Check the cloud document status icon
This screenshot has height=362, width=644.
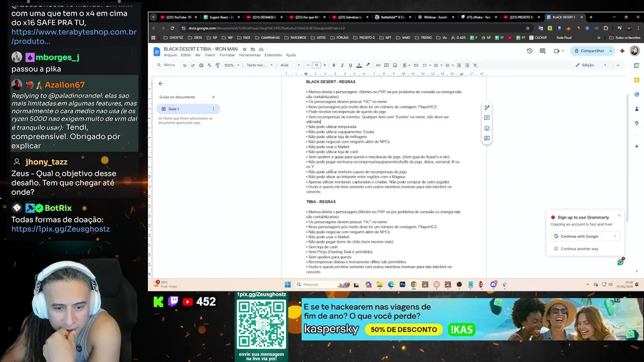click(x=261, y=49)
